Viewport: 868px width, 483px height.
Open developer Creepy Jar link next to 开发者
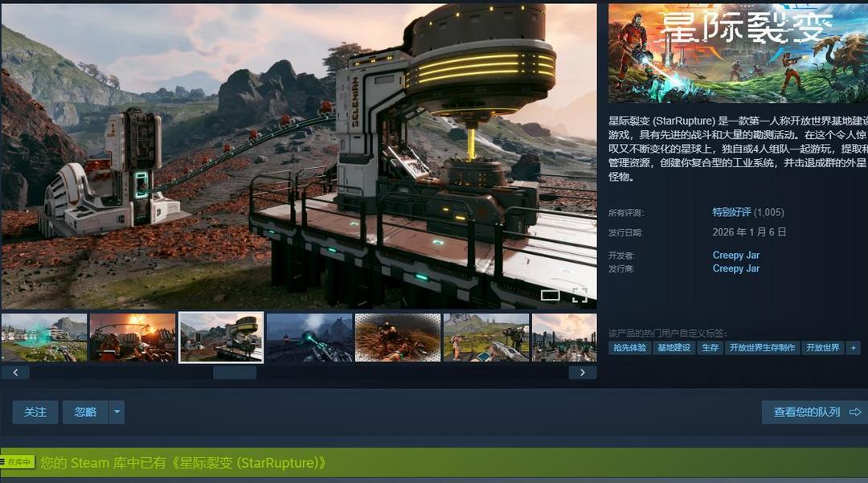click(735, 255)
